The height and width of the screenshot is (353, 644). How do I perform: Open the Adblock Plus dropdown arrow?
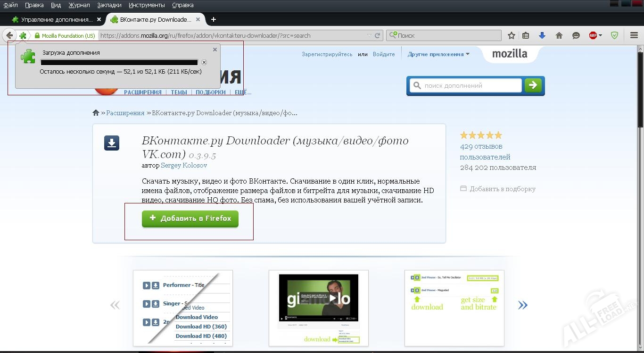point(600,35)
